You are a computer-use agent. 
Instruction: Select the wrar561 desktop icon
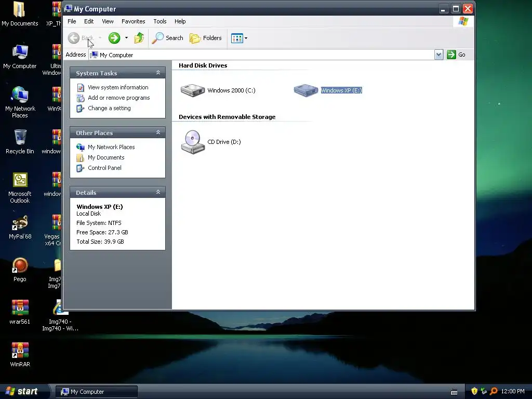tap(20, 312)
